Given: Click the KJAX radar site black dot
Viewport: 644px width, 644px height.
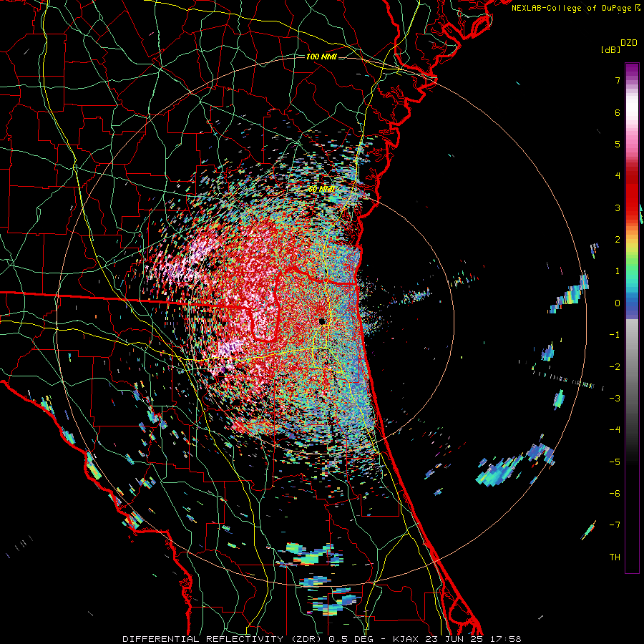Looking at the screenshot, I should pyautogui.click(x=323, y=321).
